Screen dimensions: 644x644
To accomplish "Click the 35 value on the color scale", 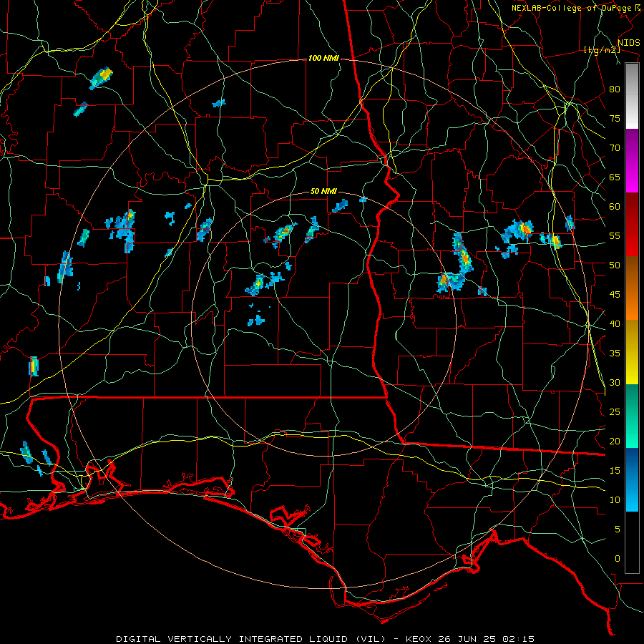I will [x=615, y=353].
